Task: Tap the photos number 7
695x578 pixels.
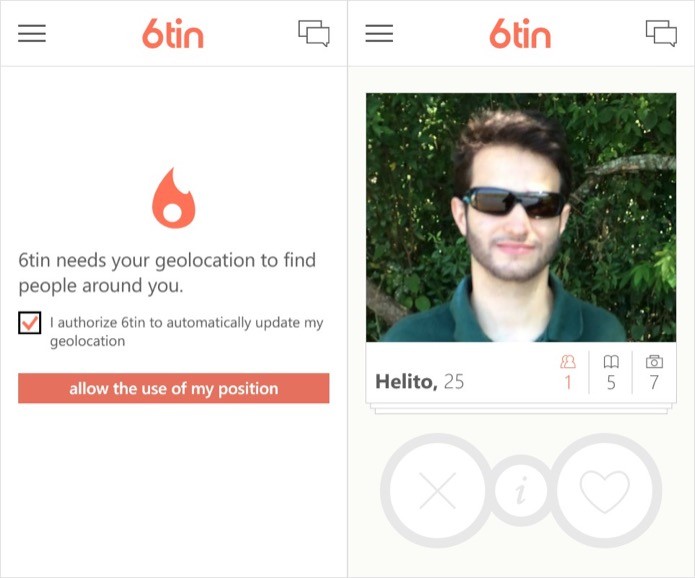Action: 654,383
